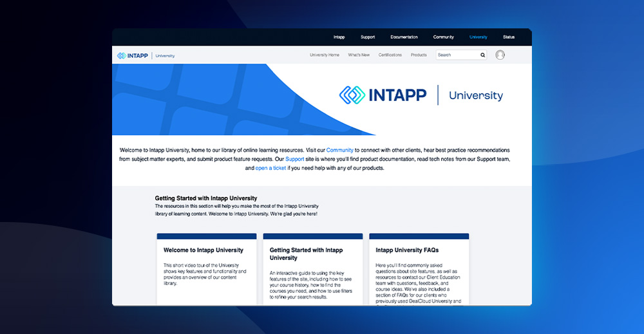Select the University top navigation item
Viewport: 644px width, 334px height.
(478, 37)
